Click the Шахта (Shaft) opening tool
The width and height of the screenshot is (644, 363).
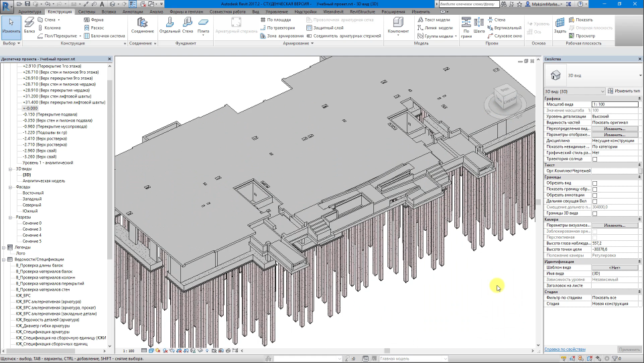tap(478, 25)
